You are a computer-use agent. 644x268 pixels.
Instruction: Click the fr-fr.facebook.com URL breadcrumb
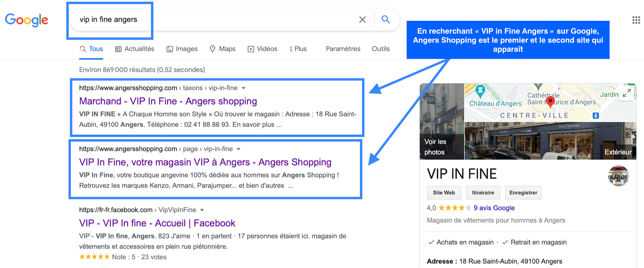137,210
